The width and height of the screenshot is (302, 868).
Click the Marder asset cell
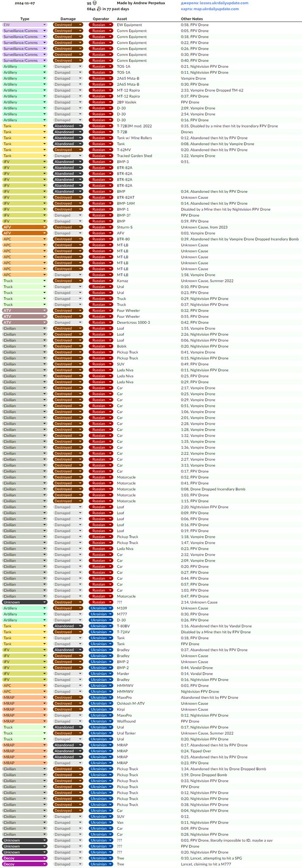[123, 673]
